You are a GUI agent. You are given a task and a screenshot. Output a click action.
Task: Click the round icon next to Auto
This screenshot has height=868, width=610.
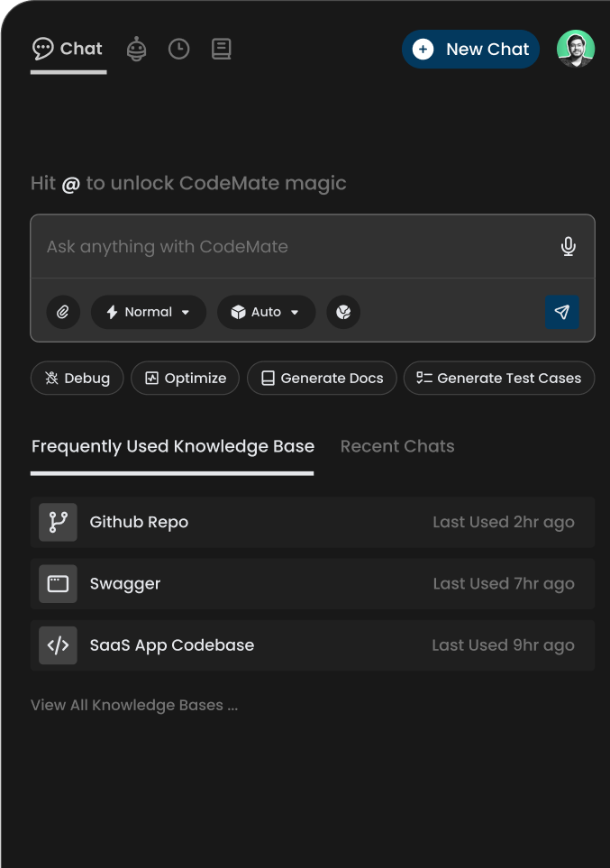point(342,312)
